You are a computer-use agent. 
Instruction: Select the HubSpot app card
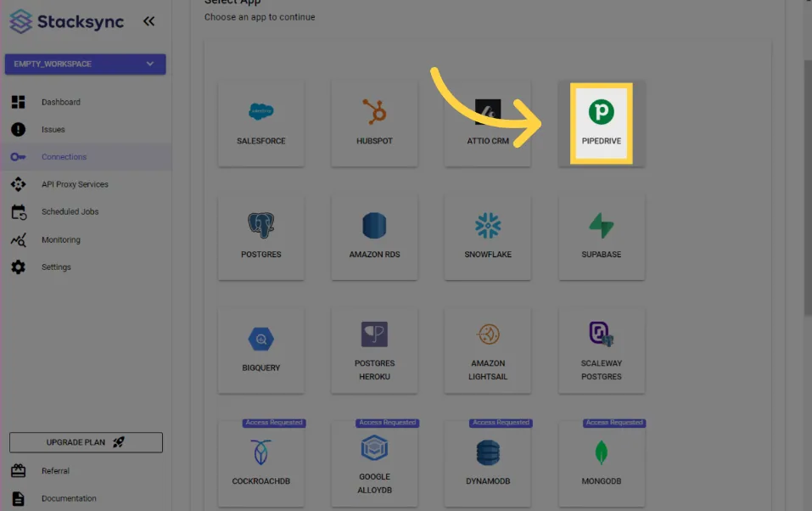[374, 124]
